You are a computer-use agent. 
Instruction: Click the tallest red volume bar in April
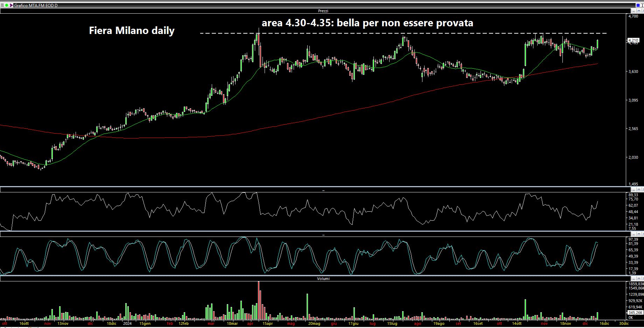(x=259, y=300)
